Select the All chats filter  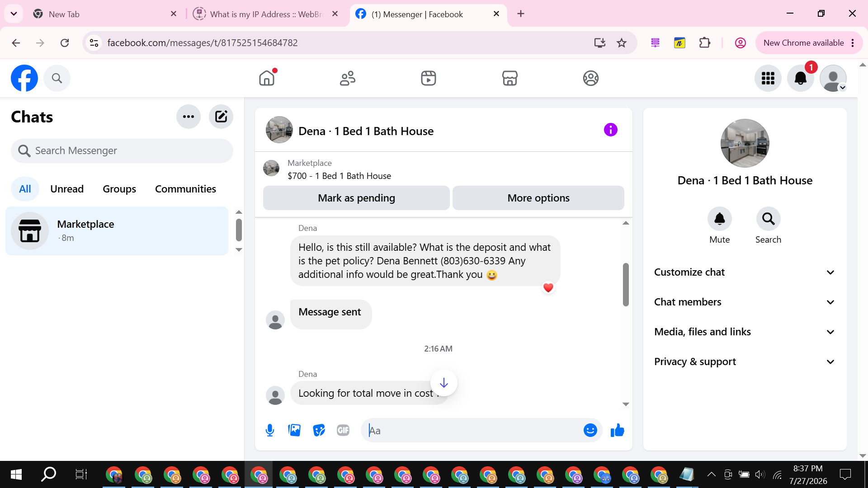25,189
